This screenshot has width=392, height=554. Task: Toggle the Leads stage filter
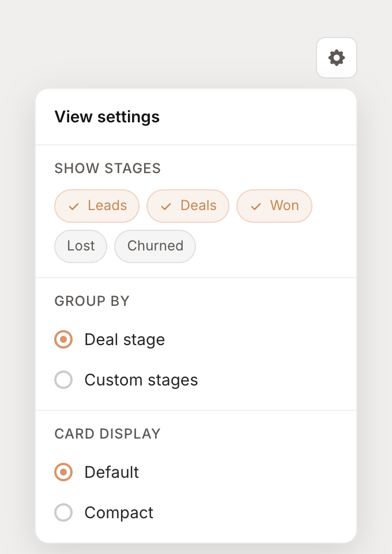97,206
